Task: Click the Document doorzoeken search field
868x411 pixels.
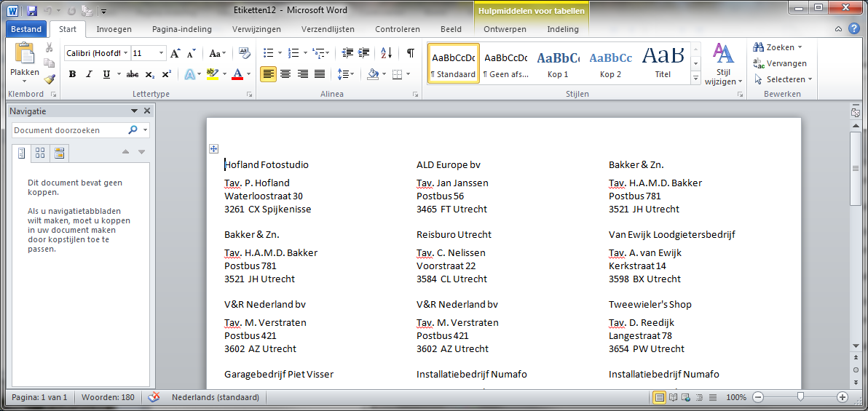Action: tap(69, 130)
